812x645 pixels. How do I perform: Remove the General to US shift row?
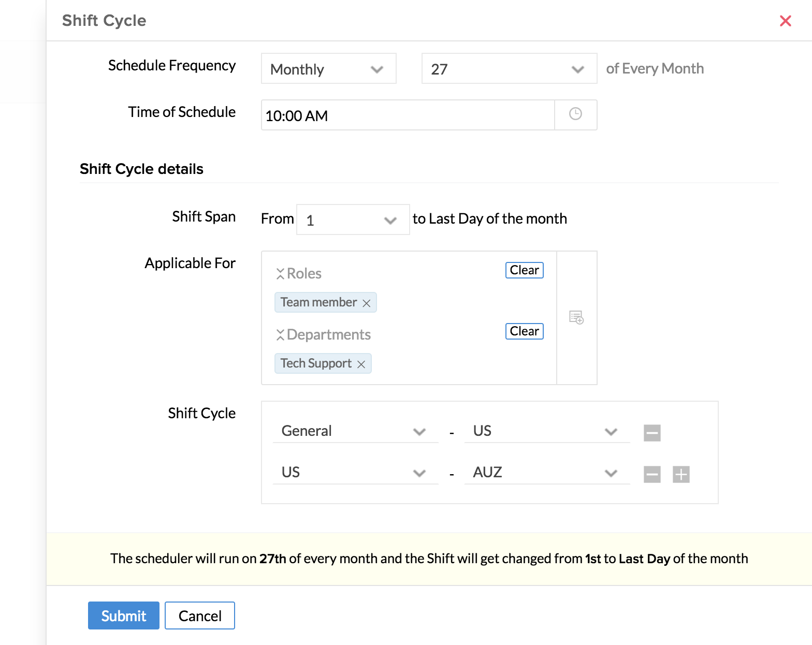[x=652, y=433]
